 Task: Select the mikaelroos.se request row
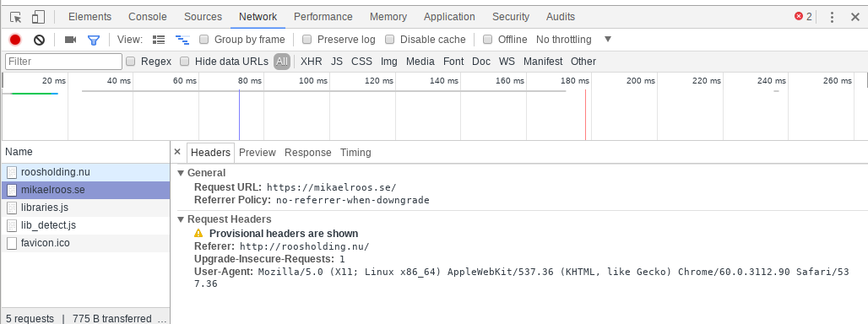[86, 190]
